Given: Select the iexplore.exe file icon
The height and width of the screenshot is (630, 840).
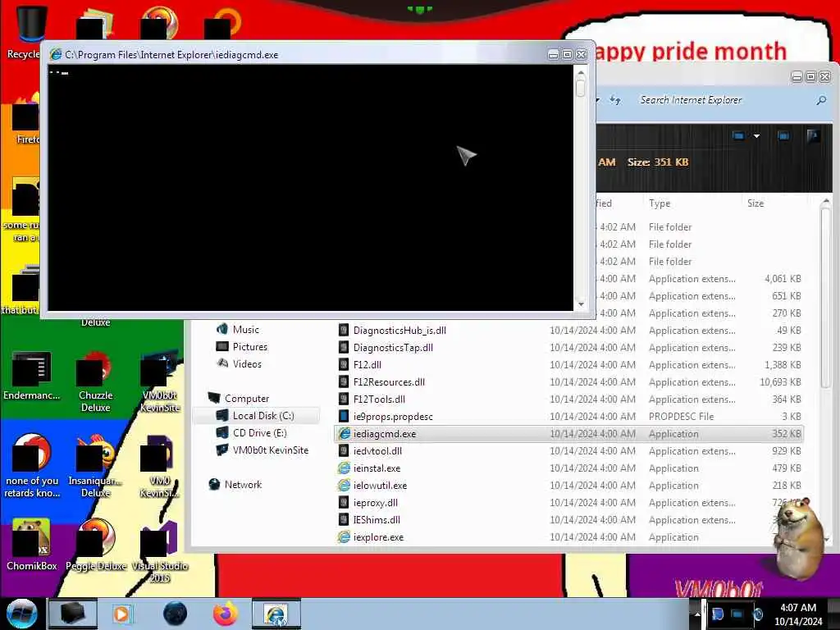Looking at the screenshot, I should 344,536.
